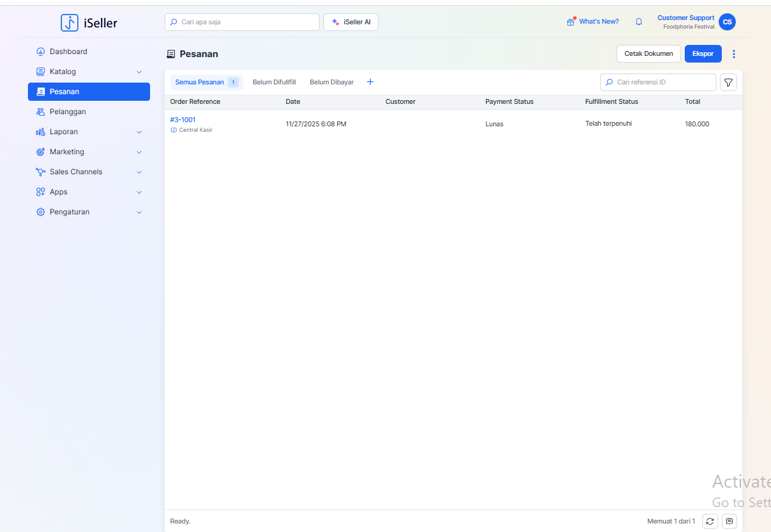This screenshot has width=771, height=532.
Task: Click the message icon in footer
Action: pyautogui.click(x=729, y=521)
